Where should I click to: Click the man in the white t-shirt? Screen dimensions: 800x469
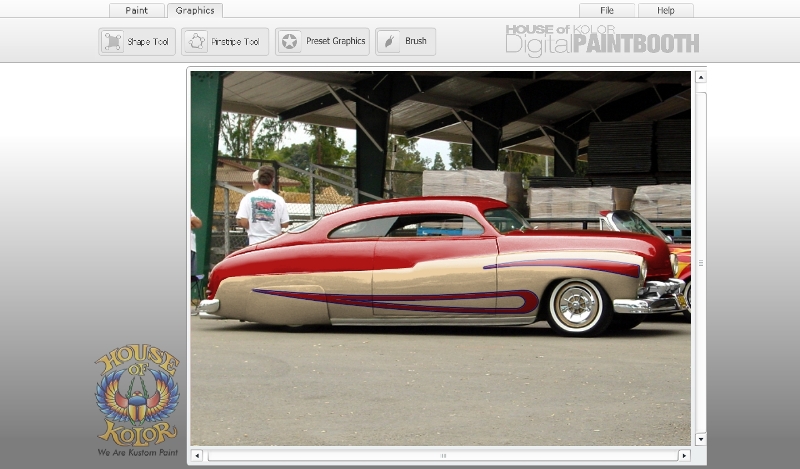tap(263, 208)
